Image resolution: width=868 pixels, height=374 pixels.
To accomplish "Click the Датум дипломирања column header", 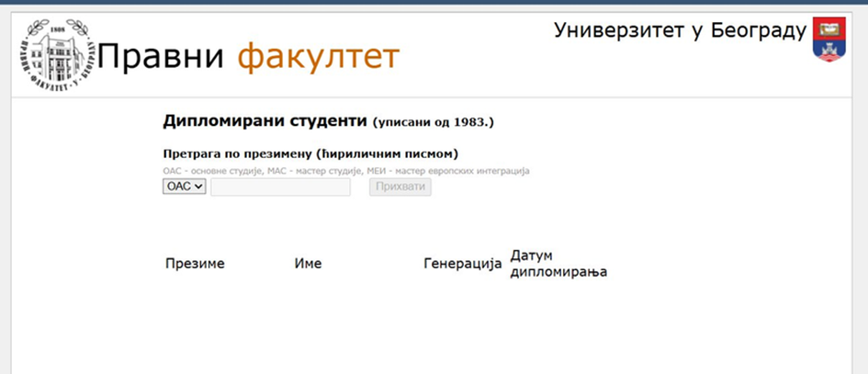I will point(558,264).
